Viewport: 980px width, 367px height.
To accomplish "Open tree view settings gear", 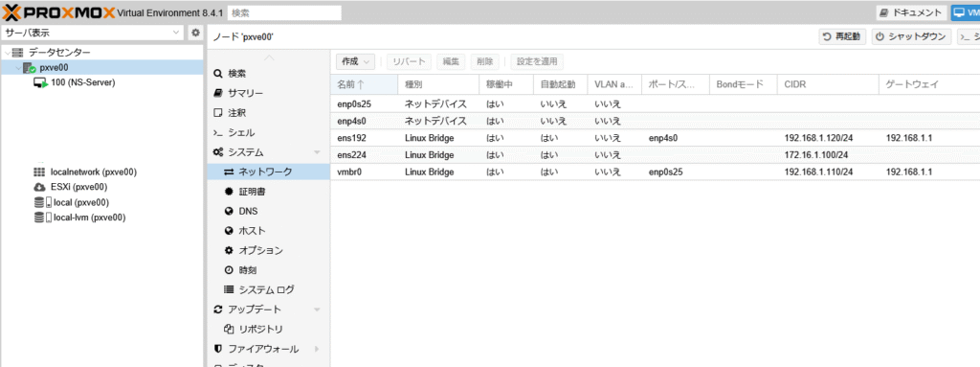I will (195, 33).
